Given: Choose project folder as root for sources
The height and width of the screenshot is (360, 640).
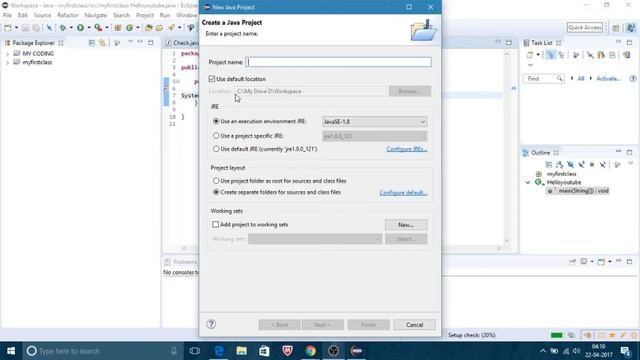Looking at the screenshot, I should click(216, 180).
